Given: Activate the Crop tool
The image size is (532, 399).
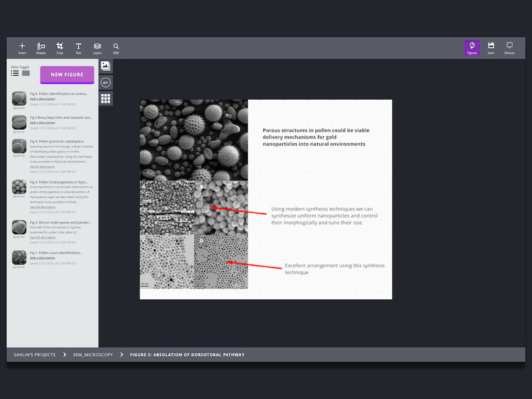Looking at the screenshot, I should [60, 47].
